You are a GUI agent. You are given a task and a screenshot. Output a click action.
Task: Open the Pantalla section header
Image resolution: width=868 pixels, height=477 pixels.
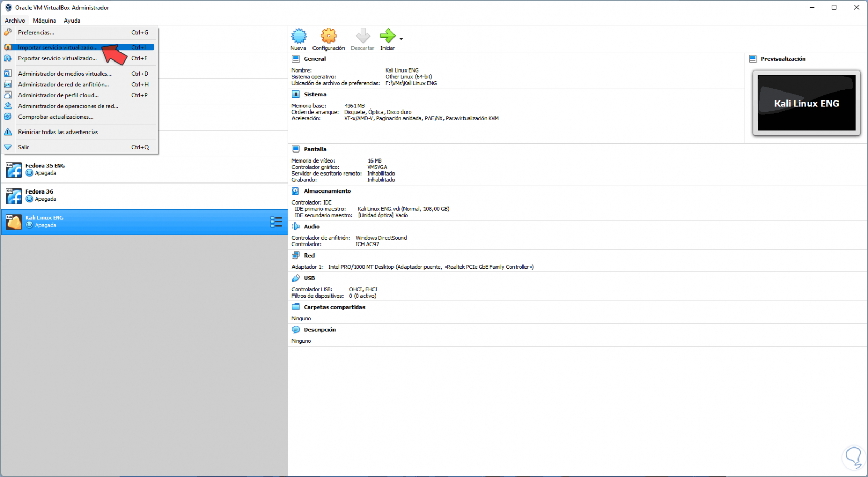click(x=315, y=149)
